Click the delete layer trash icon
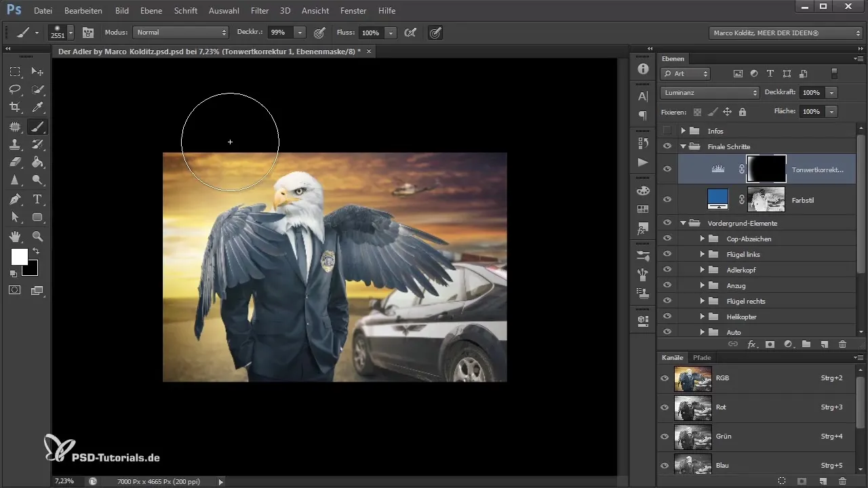Image resolution: width=868 pixels, height=488 pixels. [x=842, y=344]
